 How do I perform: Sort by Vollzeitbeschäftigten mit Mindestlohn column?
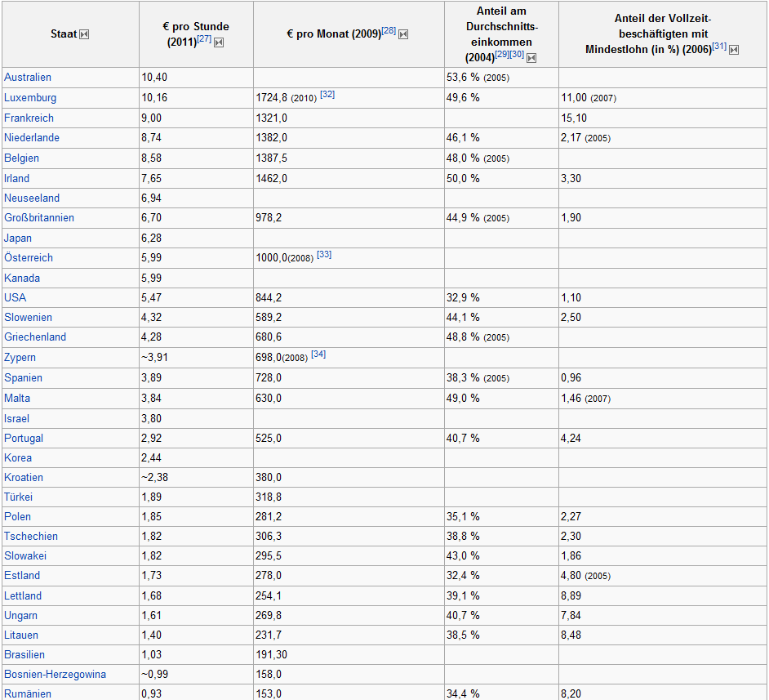pyautogui.click(x=734, y=50)
